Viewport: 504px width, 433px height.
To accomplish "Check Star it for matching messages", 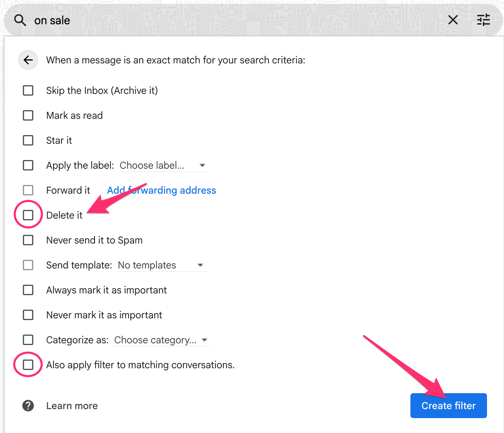I will 28,140.
